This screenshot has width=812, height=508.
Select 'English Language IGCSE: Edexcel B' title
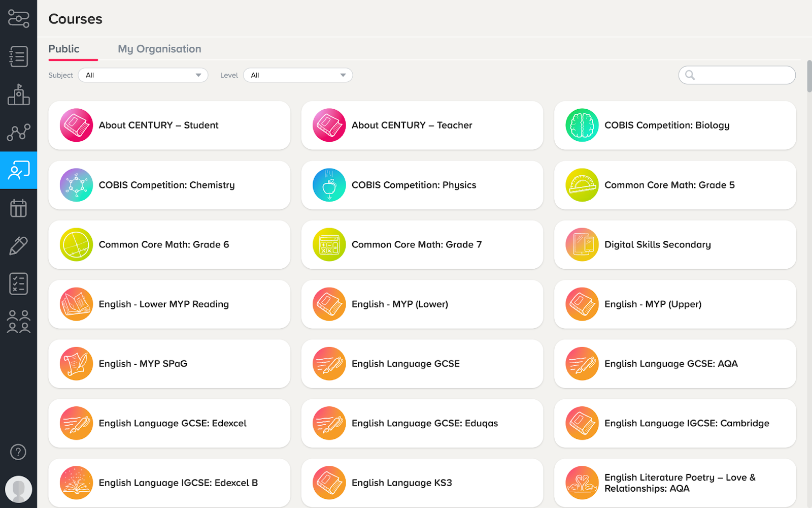178,483
